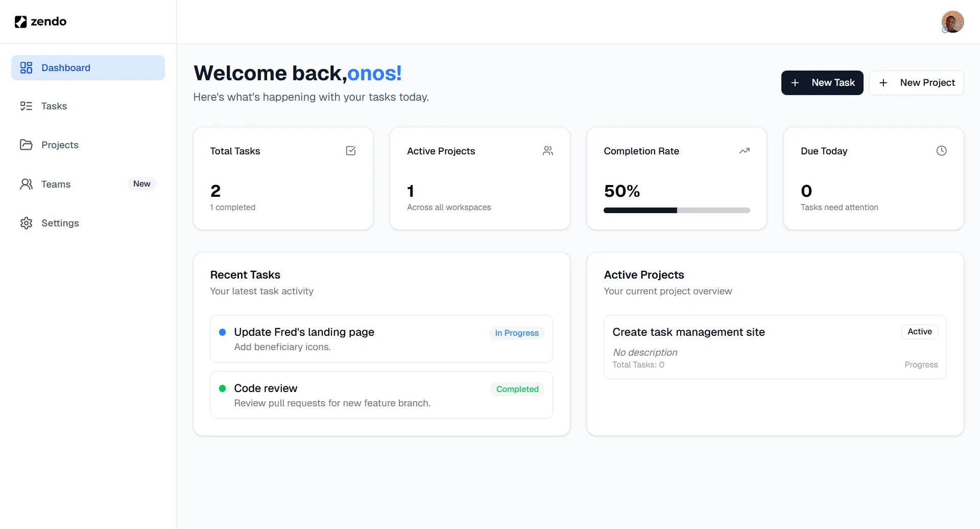Open the Tasks page from sidebar
This screenshot has height=529, width=980.
[x=54, y=106]
